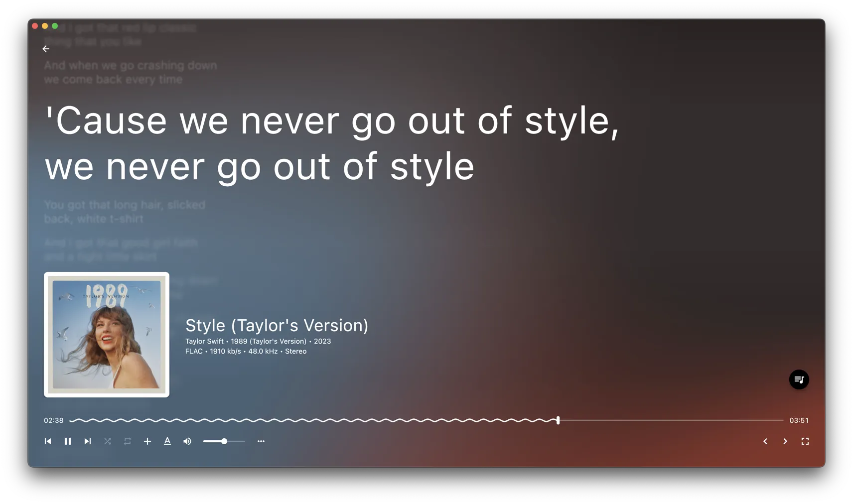Mute the volume speaker icon
The width and height of the screenshot is (853, 504).
click(x=187, y=441)
